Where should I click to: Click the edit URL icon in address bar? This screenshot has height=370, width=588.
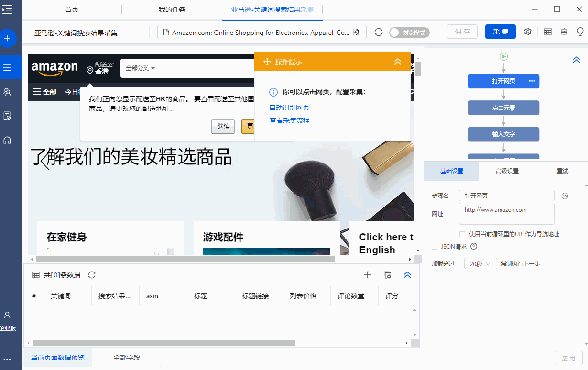point(356,32)
